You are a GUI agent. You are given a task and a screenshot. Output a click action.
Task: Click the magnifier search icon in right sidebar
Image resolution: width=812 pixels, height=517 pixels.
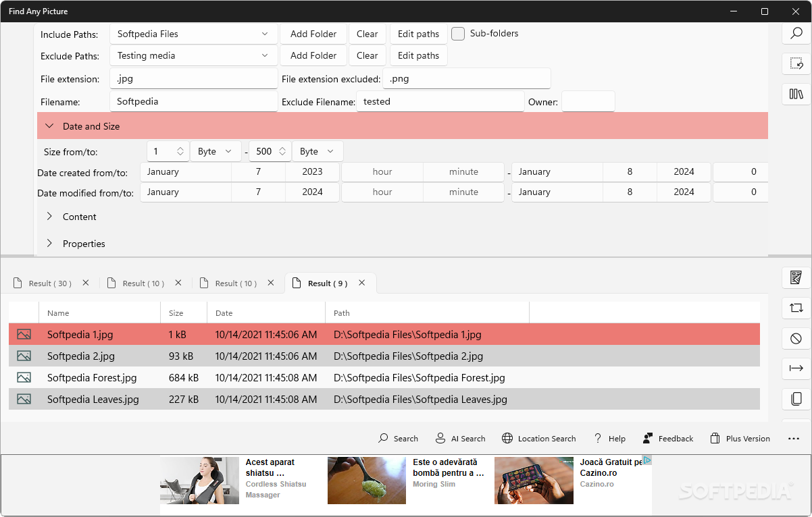click(x=796, y=33)
